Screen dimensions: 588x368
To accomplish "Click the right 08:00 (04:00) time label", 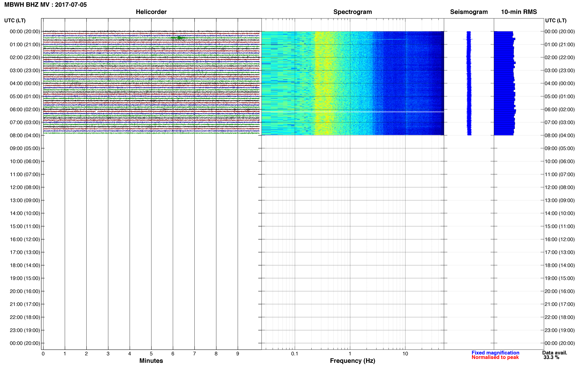I will click(560, 135).
